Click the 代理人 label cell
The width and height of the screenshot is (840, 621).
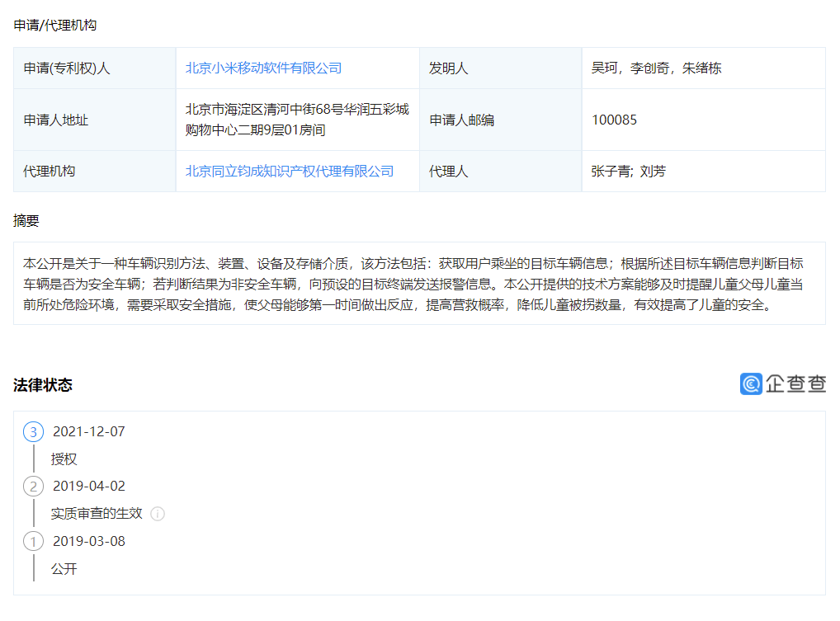[x=500, y=172]
